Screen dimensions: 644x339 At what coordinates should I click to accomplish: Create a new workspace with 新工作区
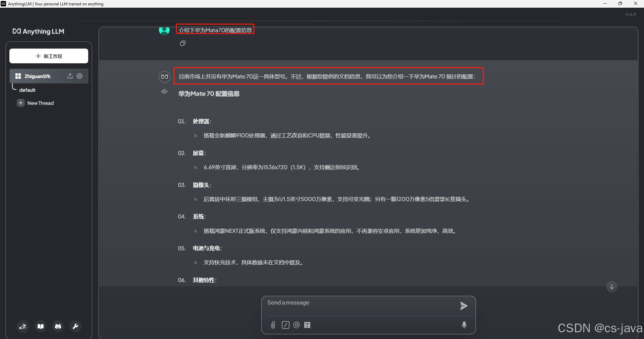coord(49,56)
